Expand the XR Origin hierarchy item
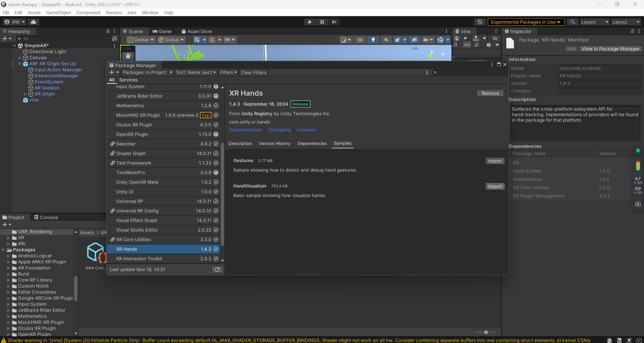This screenshot has height=343, width=644. coord(25,94)
